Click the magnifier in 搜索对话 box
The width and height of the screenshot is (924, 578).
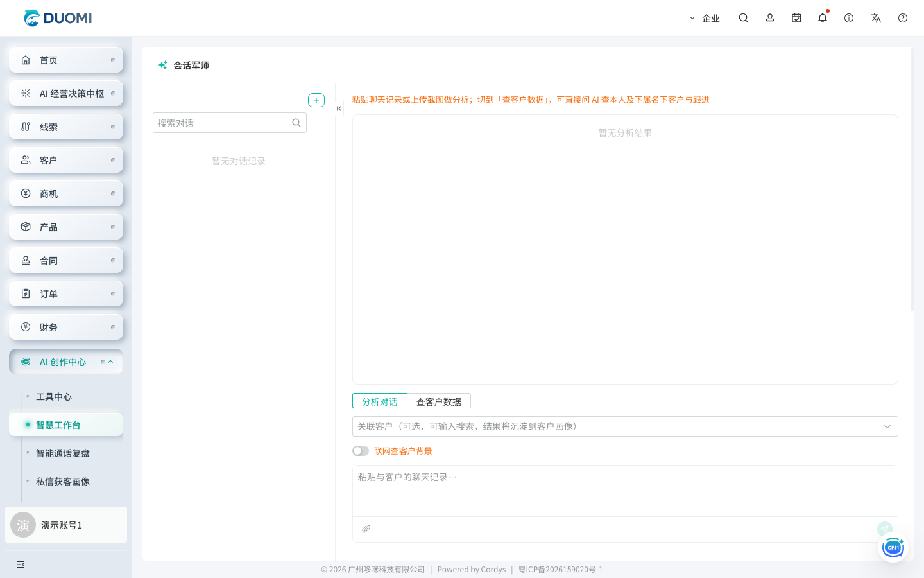pos(296,123)
